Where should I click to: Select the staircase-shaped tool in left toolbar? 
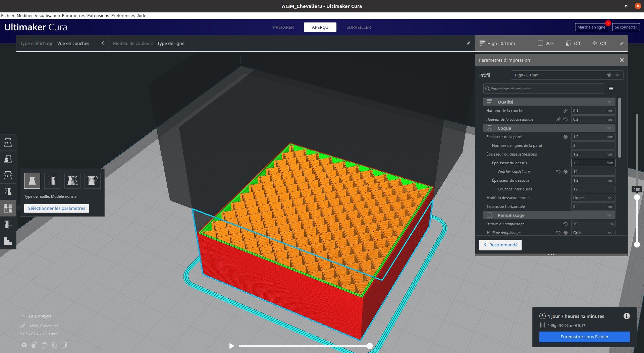[x=8, y=241]
